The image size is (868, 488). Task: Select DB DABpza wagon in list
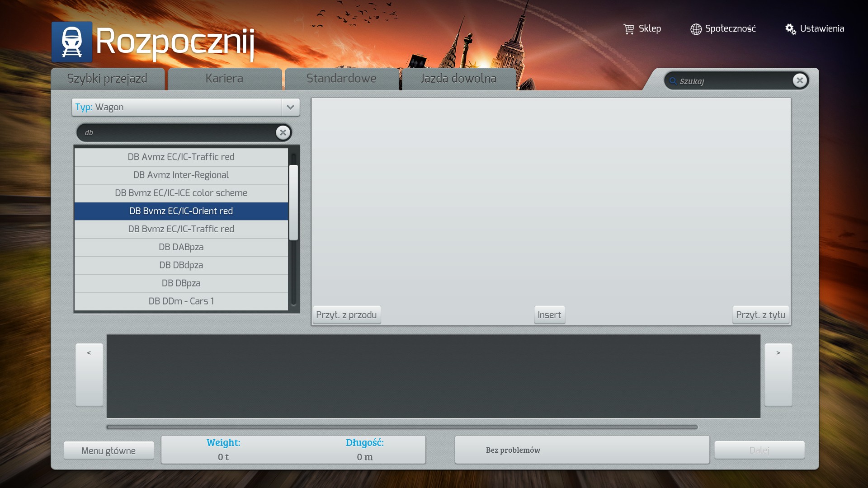(x=181, y=247)
